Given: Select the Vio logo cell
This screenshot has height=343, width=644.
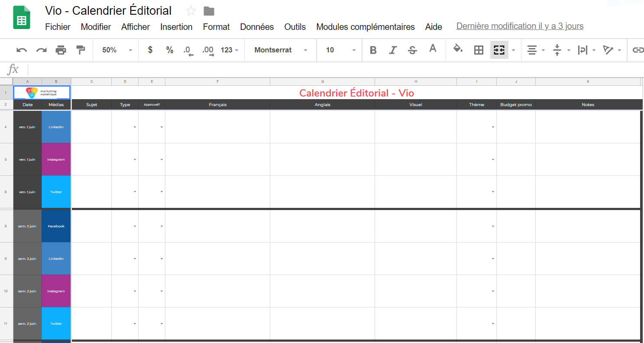Looking at the screenshot, I should coord(42,92).
